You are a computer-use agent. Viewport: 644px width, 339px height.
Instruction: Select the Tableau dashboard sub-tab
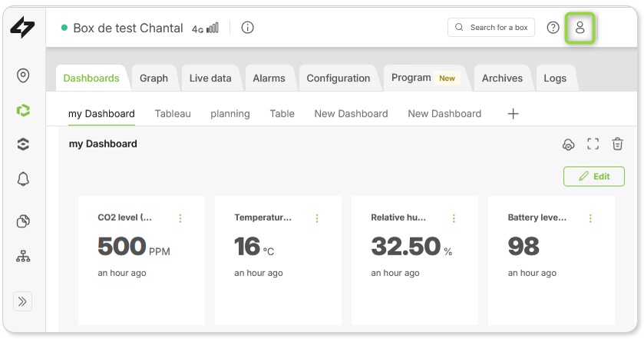(173, 114)
